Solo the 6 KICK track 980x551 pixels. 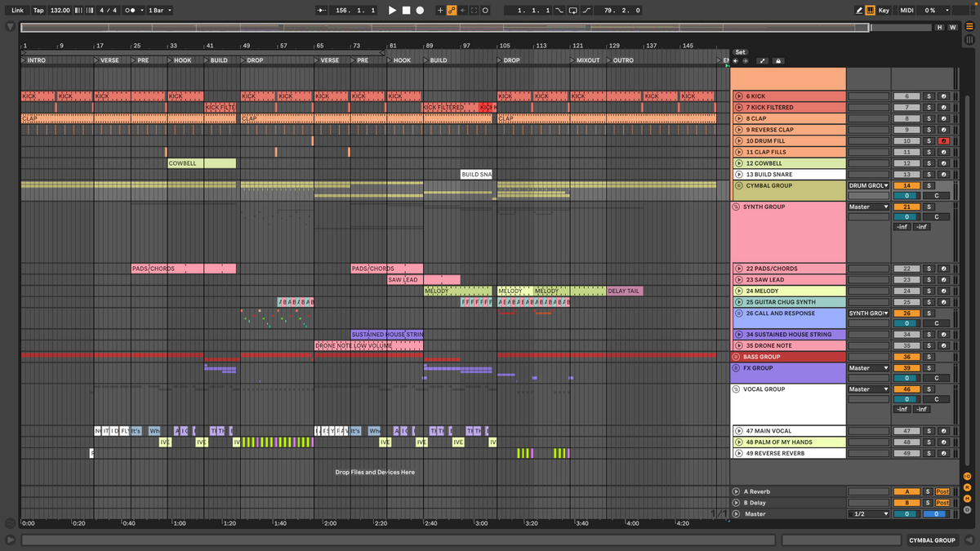pyautogui.click(x=928, y=96)
